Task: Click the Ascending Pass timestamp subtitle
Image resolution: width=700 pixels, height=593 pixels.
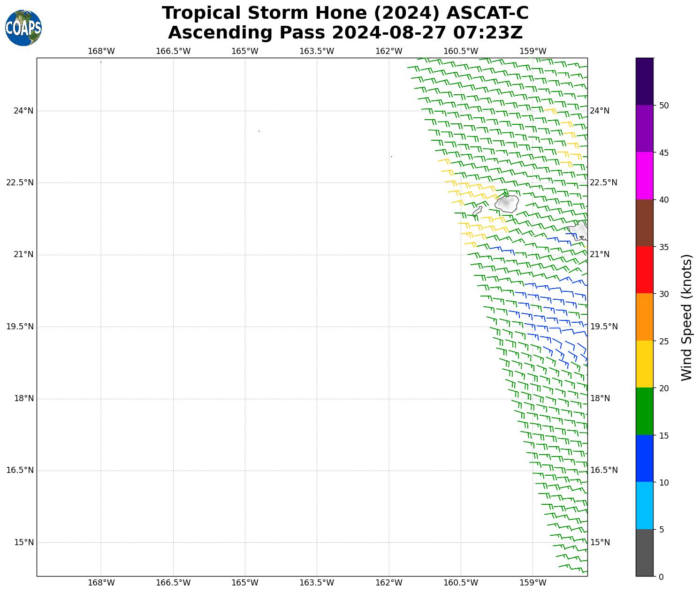Action: (345, 33)
